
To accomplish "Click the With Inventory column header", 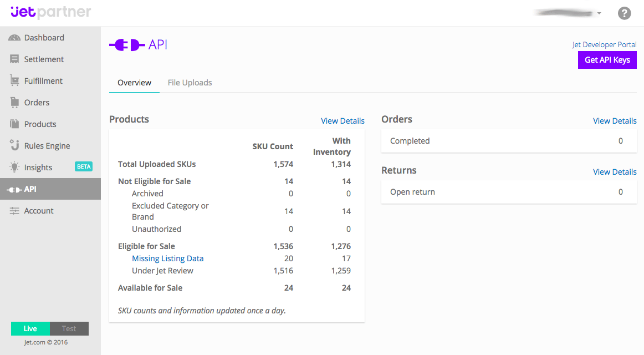I will point(332,146).
